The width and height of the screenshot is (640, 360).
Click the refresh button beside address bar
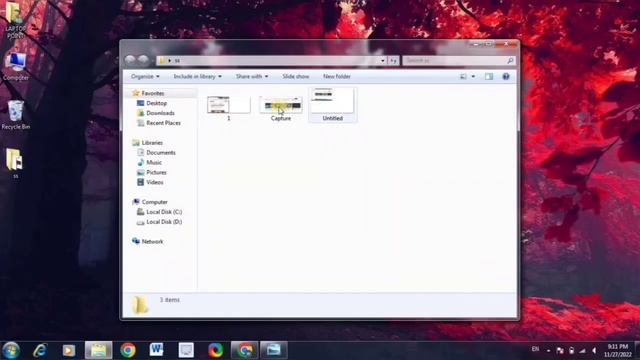pos(393,60)
